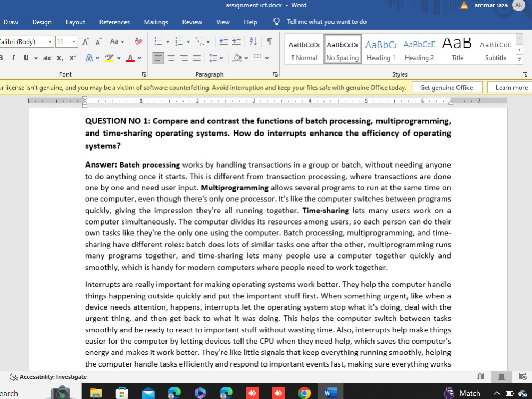Align text right
Image resolution: width=532 pixels, height=399 pixels.
point(184,58)
